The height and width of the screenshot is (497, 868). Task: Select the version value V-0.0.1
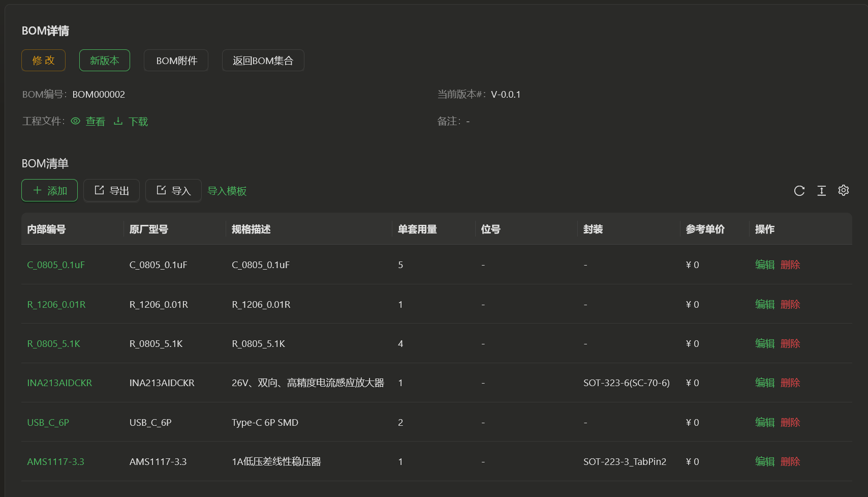[x=506, y=94]
